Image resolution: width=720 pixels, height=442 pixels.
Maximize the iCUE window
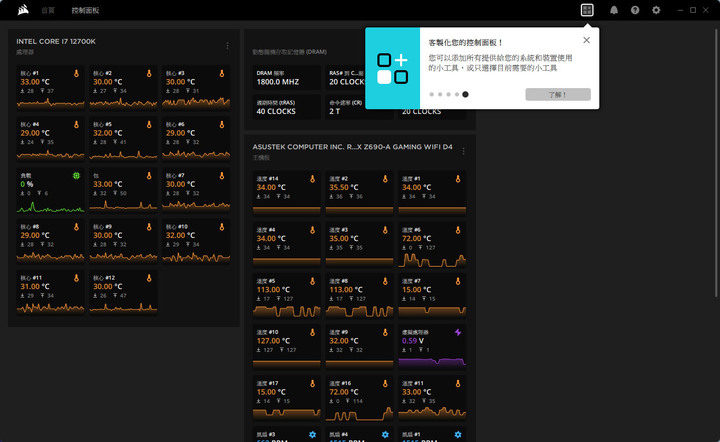tap(693, 10)
